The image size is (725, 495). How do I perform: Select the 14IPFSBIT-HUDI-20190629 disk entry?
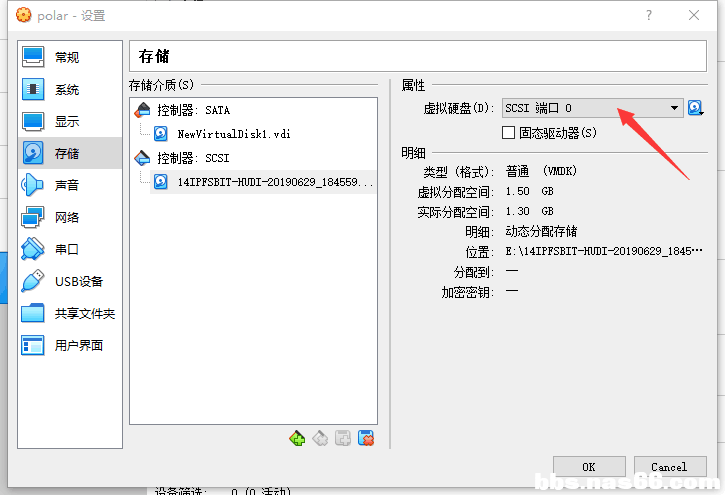tap(263, 182)
